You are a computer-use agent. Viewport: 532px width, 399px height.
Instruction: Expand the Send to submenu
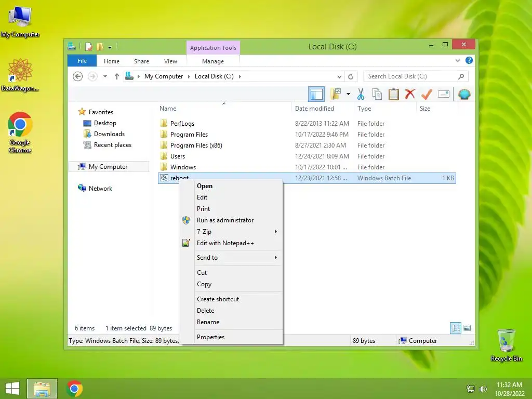tap(231, 258)
